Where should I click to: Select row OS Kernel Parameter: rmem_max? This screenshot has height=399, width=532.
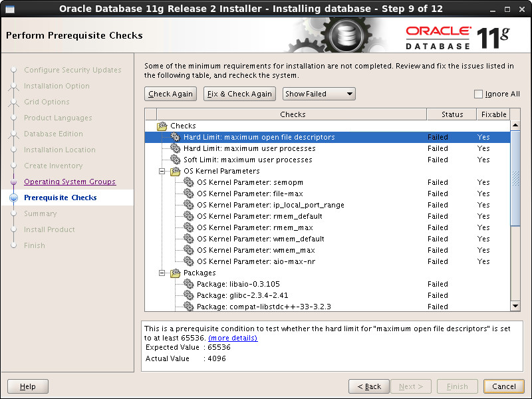(x=327, y=227)
